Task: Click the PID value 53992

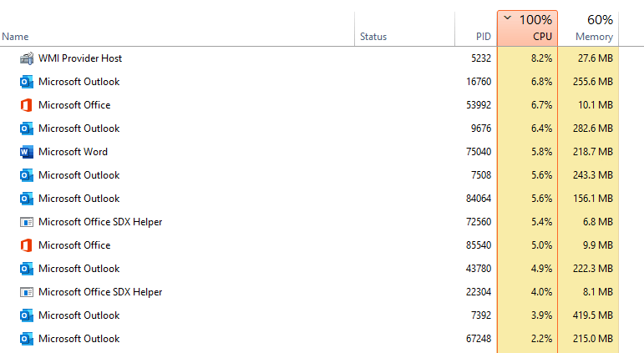Action: click(479, 105)
